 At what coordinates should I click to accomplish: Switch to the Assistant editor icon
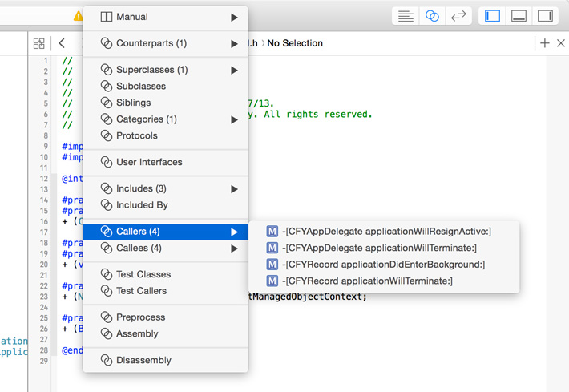coord(432,16)
